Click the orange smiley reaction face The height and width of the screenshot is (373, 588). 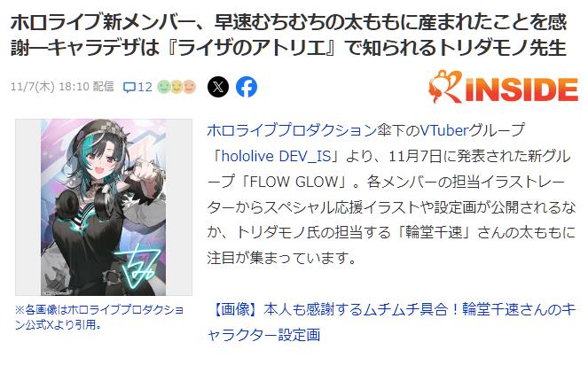click(x=190, y=87)
